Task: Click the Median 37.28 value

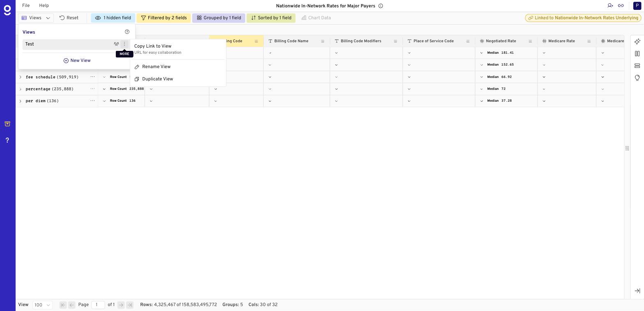Action: click(x=499, y=101)
